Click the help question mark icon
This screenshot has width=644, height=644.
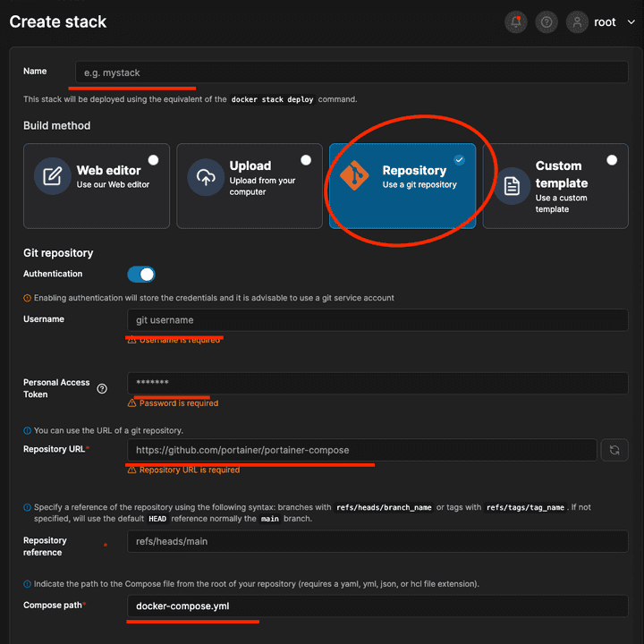[547, 22]
